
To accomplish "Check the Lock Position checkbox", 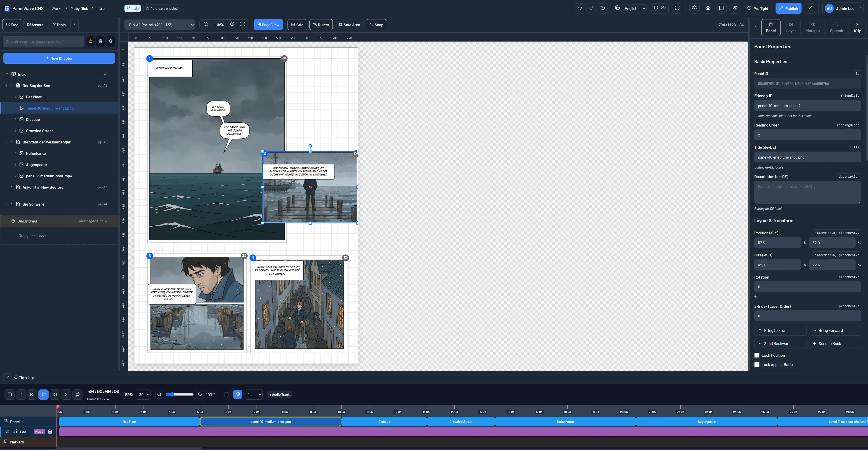I will [x=757, y=355].
